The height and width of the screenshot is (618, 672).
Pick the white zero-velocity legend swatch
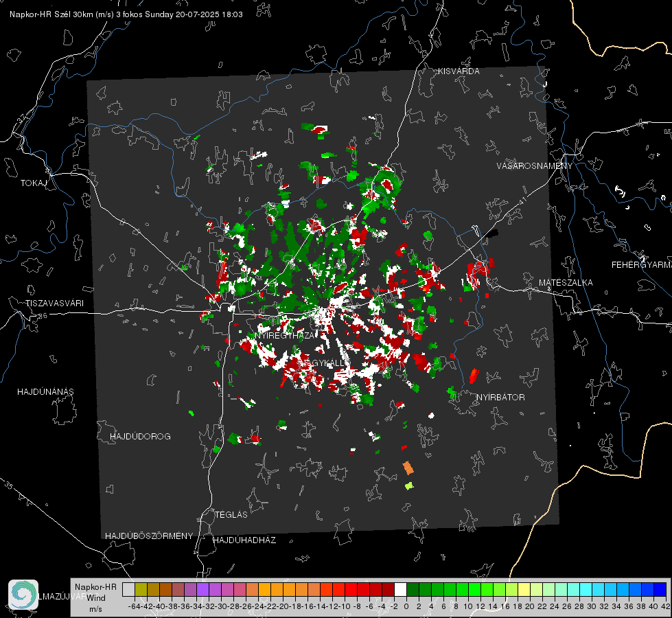(x=400, y=590)
